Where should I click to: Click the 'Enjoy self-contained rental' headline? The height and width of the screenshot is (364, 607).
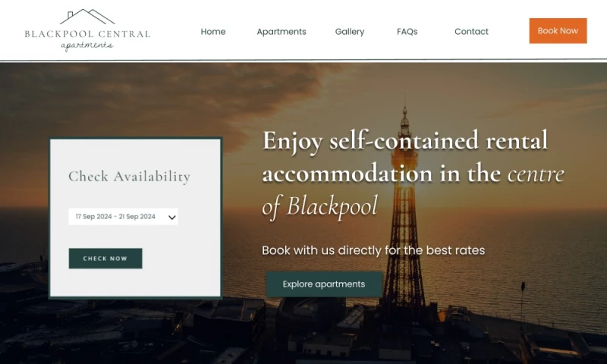[405, 141]
